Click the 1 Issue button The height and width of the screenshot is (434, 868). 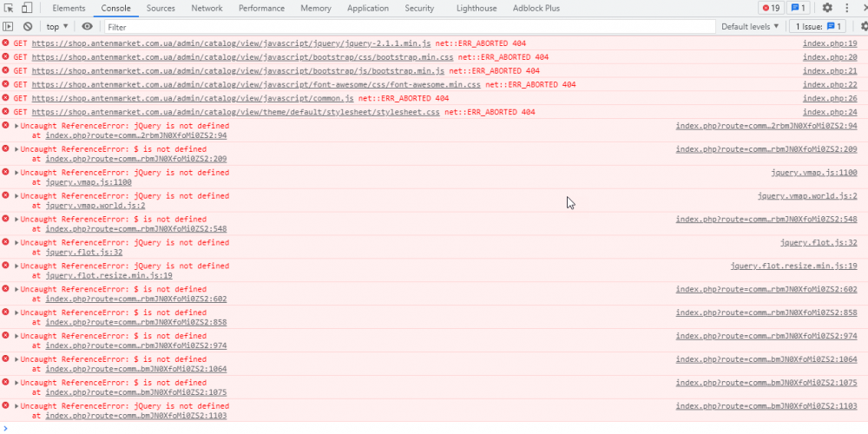pos(817,27)
